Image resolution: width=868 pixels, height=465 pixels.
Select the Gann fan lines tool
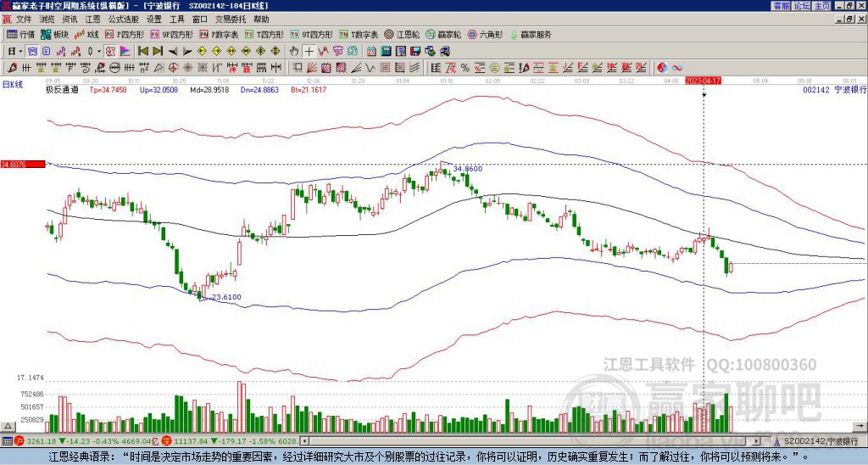[312, 68]
